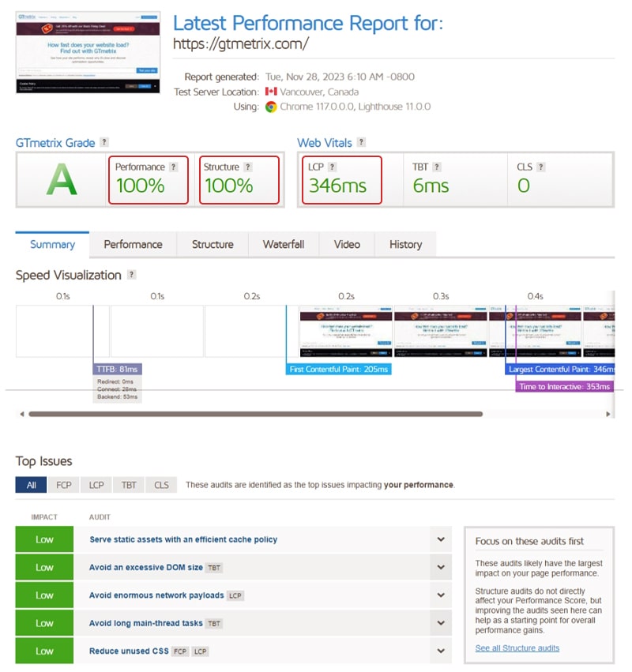Viewport: 632px width, 672px height.
Task: Click the help icon next to Speed Visualization
Action: 132,275
